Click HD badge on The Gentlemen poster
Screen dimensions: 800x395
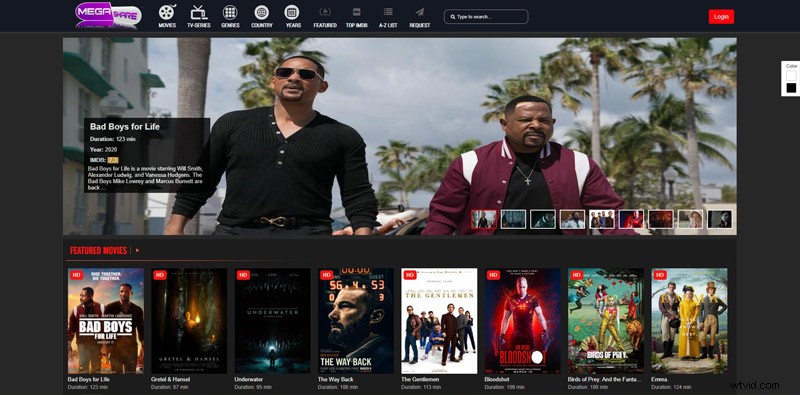410,275
